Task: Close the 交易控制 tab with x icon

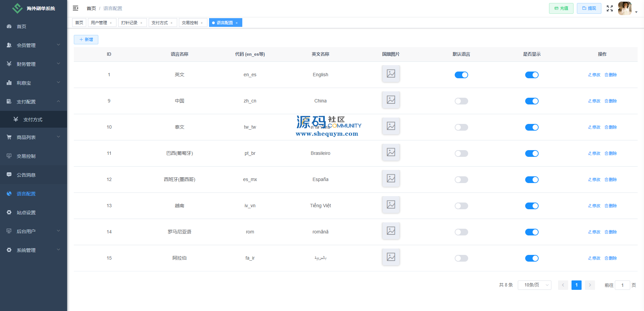Action: click(202, 23)
